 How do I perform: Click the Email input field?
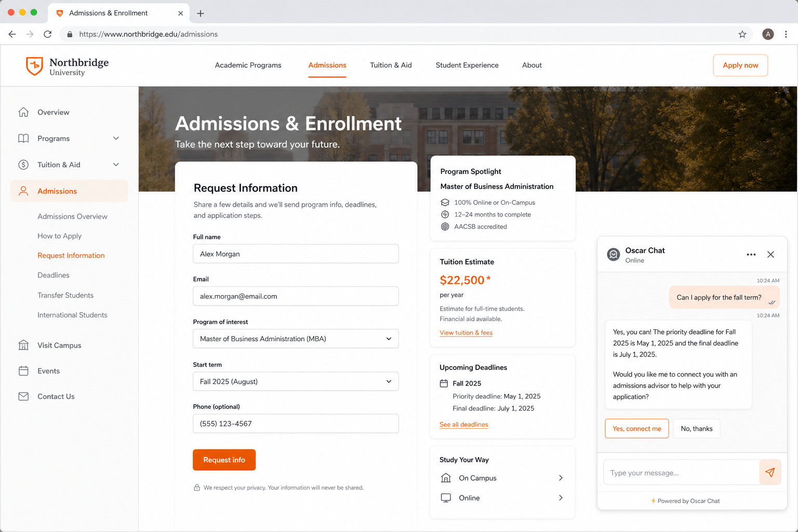click(x=296, y=296)
